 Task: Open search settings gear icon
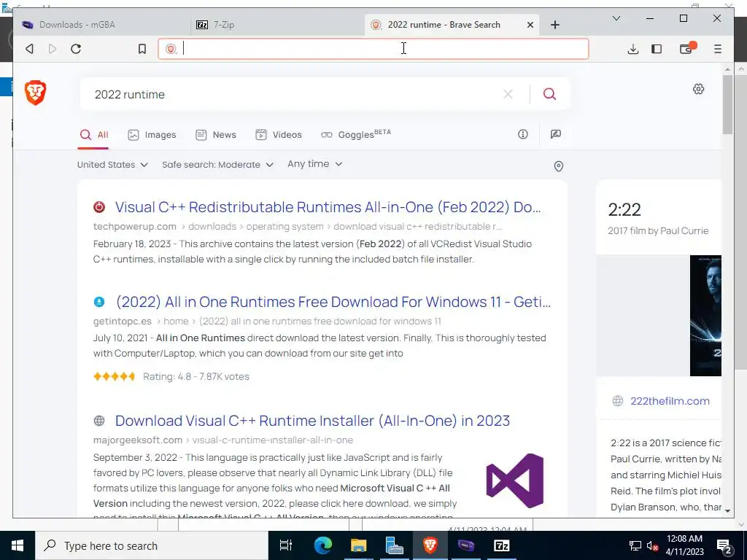click(698, 89)
